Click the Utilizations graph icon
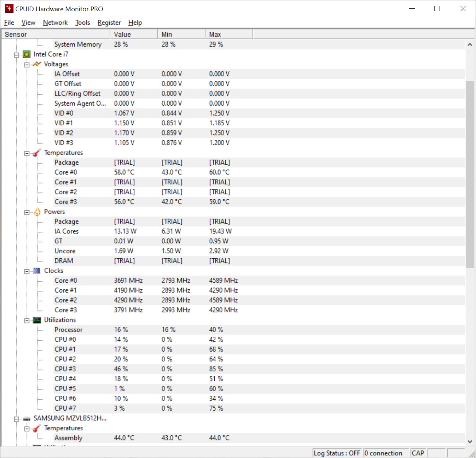The image size is (476, 458). pos(37,320)
